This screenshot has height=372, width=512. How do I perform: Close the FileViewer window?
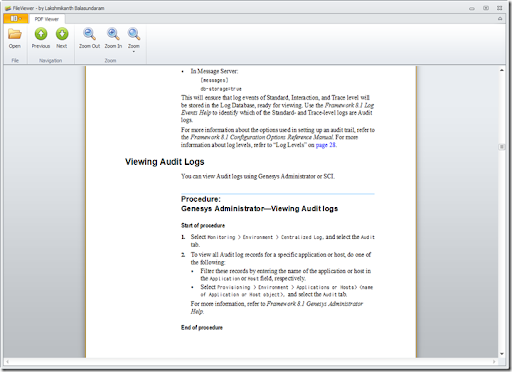[x=500, y=8]
